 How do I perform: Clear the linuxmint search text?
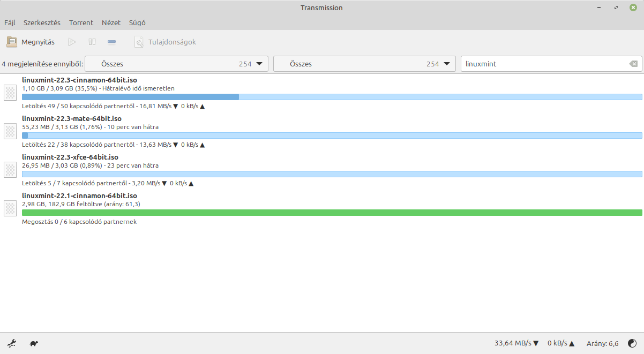click(x=633, y=64)
